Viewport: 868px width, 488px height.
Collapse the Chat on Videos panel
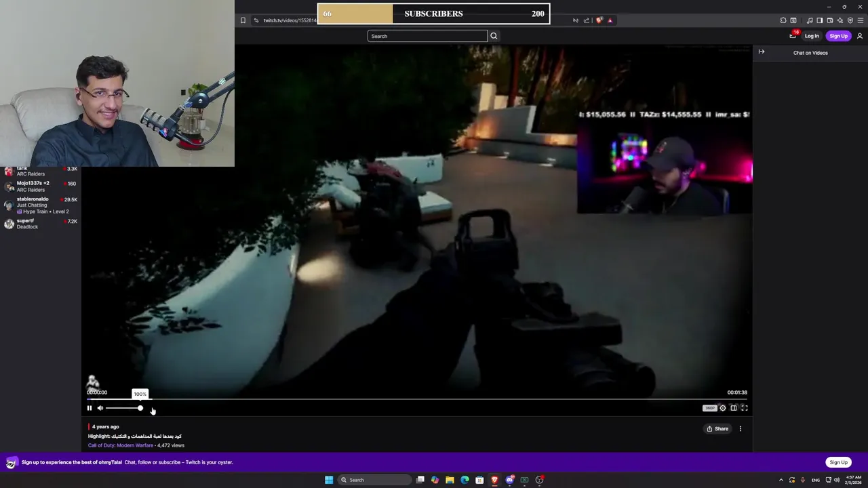coord(762,52)
